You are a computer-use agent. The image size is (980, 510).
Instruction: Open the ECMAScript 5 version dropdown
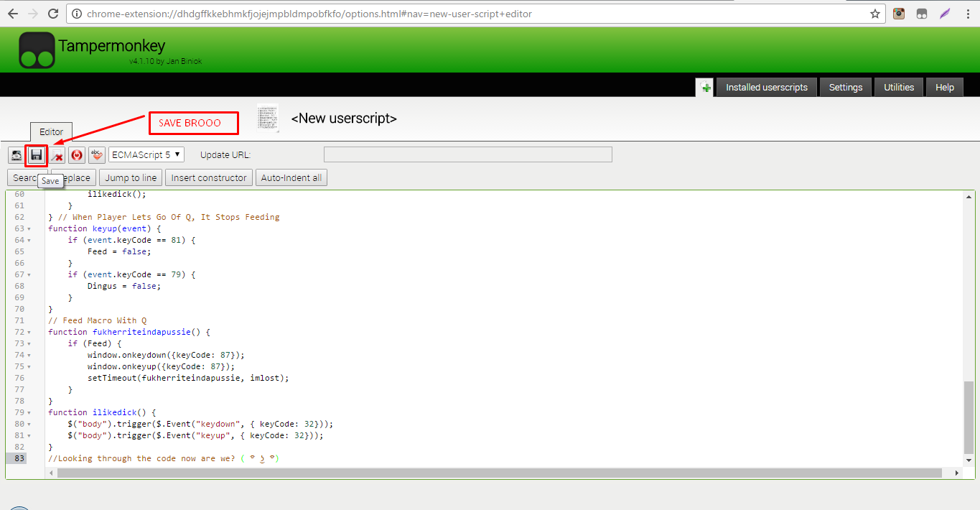[146, 154]
